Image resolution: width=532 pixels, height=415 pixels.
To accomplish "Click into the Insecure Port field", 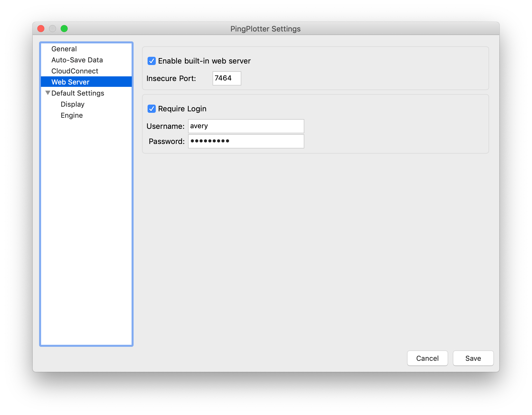I will click(x=227, y=78).
